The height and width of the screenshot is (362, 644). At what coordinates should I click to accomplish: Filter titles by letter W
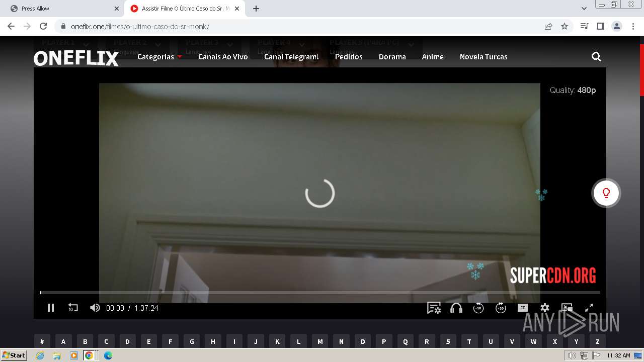click(533, 341)
